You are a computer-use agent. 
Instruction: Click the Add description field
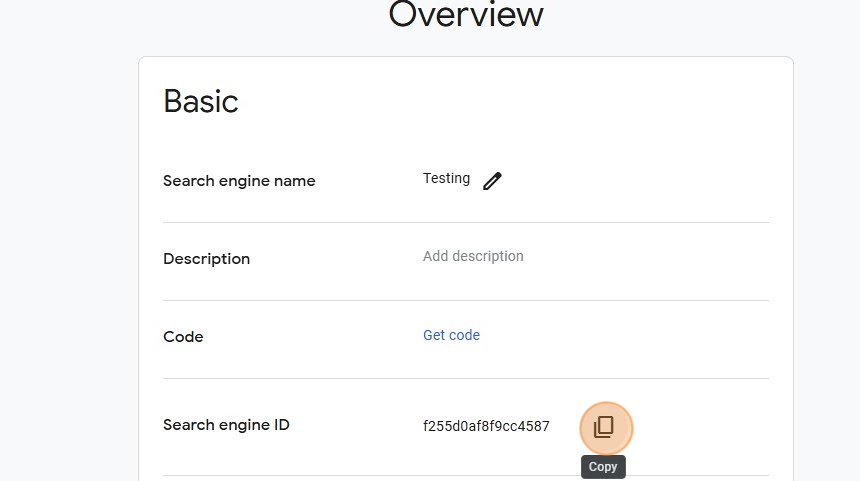[473, 256]
